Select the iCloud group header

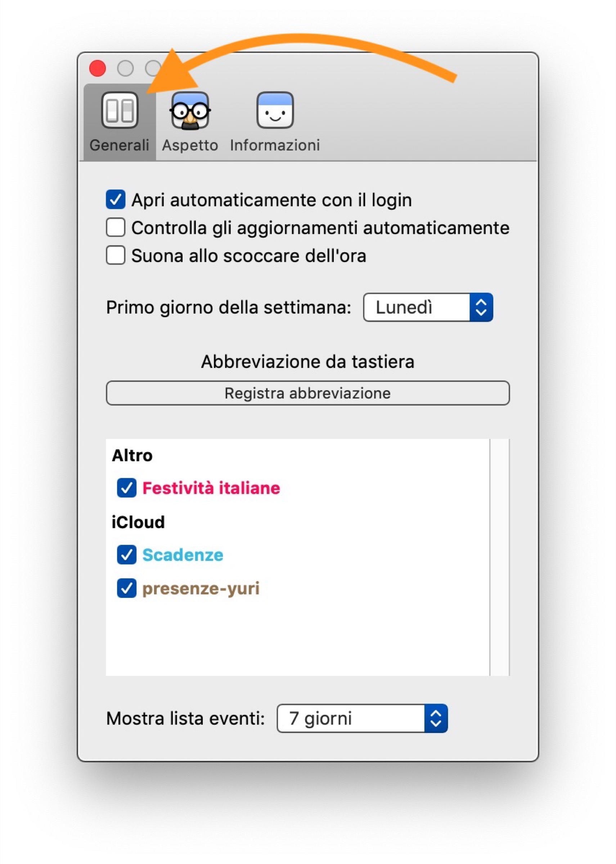[x=139, y=522]
